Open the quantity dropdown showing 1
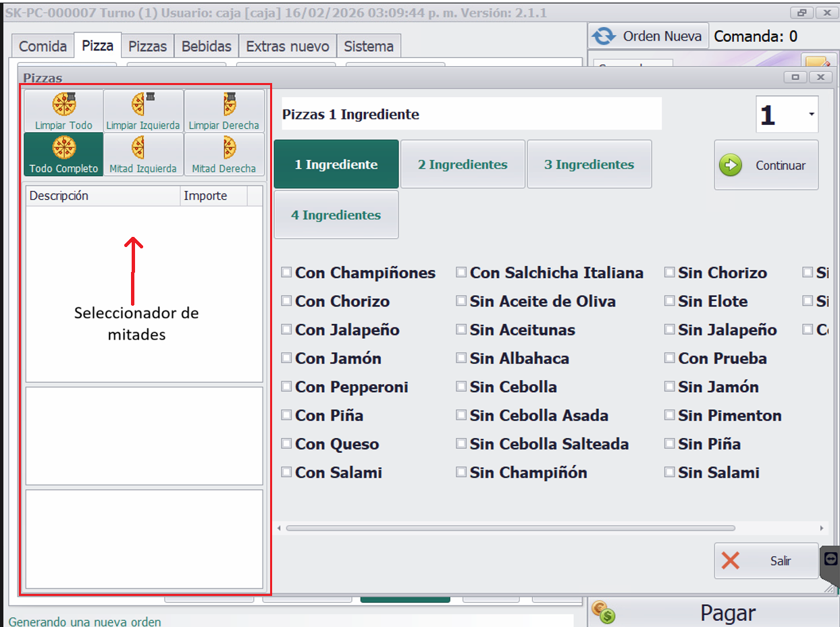Image resolution: width=840 pixels, height=627 pixels. [x=811, y=115]
